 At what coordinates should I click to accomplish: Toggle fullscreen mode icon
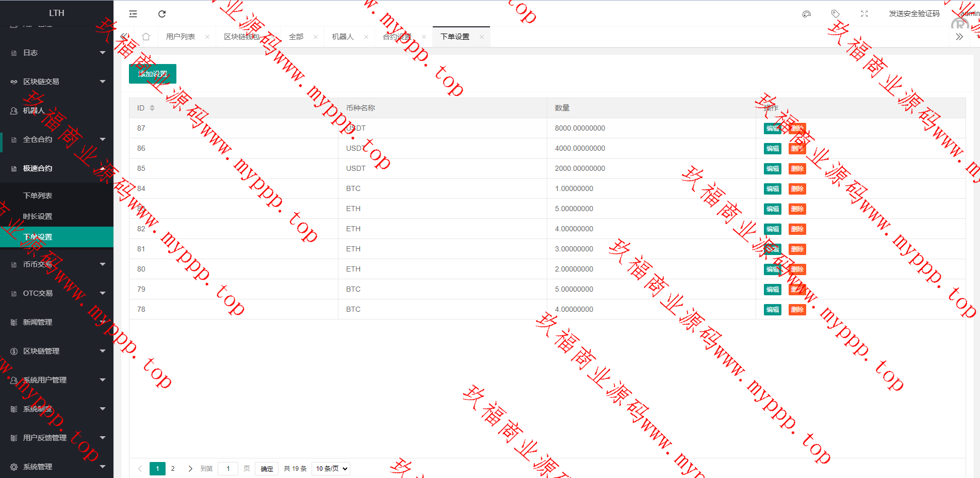click(x=864, y=14)
